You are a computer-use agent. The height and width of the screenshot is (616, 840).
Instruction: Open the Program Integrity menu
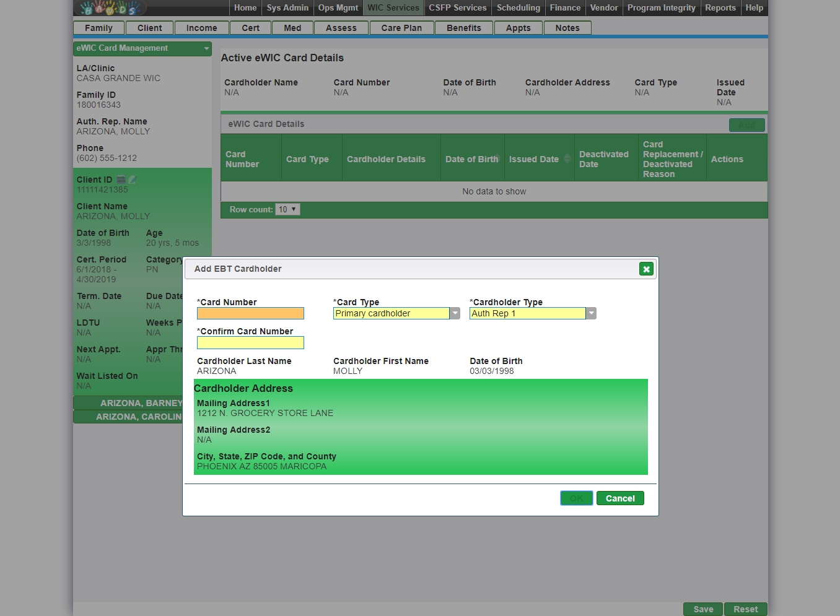pyautogui.click(x=661, y=8)
